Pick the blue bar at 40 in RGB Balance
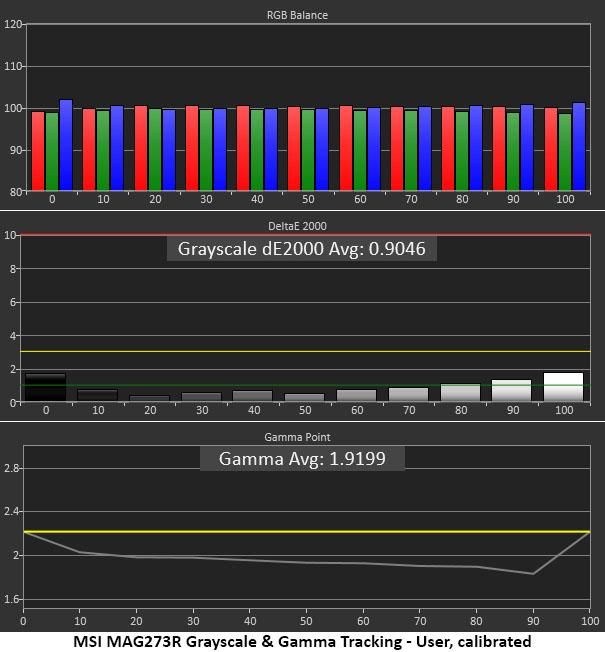Image resolution: width=605 pixels, height=652 pixels. 271,150
